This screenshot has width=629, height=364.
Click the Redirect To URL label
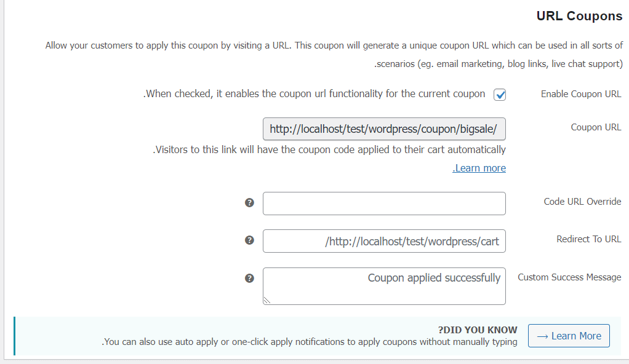[588, 239]
